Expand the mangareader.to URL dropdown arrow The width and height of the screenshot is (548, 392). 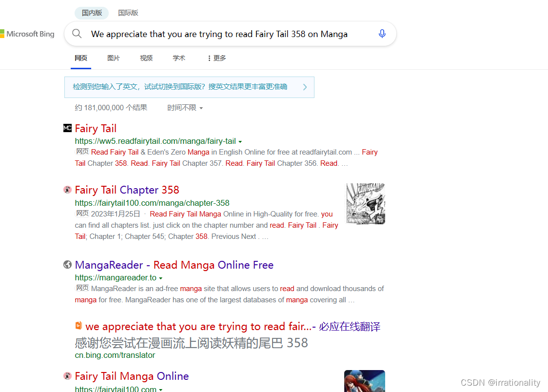161,278
